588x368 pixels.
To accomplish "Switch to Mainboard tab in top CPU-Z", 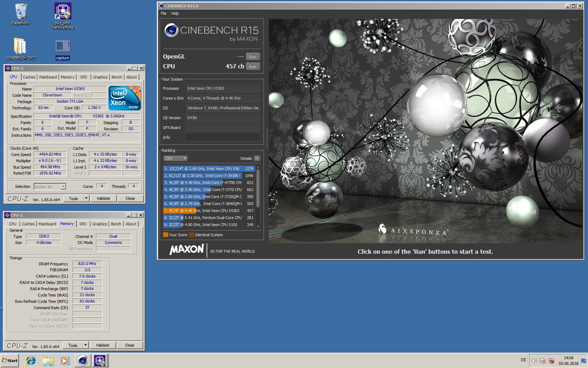I will (48, 77).
